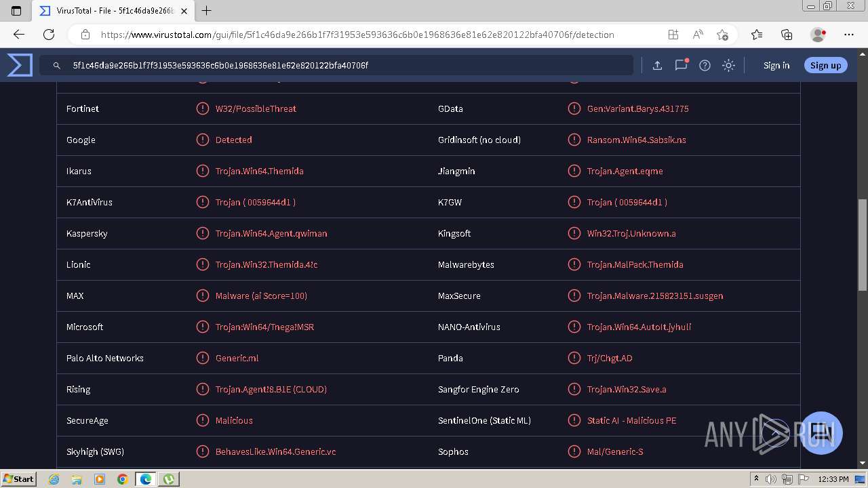Click the GData detection alert icon
This screenshot has width=868, height=488.
574,108
